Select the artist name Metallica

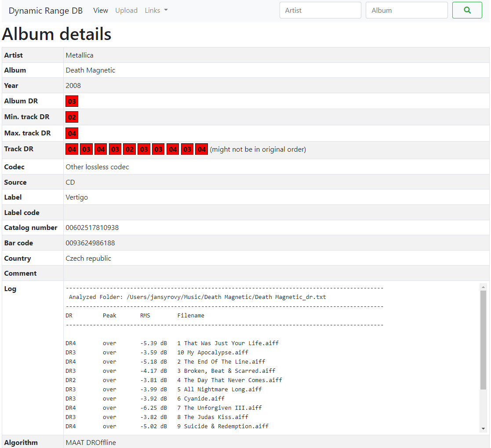click(80, 55)
